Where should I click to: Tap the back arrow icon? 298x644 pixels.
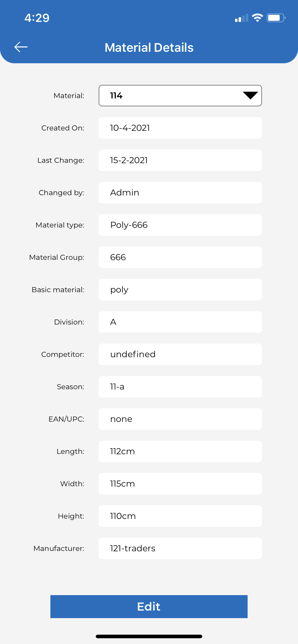pos(21,47)
